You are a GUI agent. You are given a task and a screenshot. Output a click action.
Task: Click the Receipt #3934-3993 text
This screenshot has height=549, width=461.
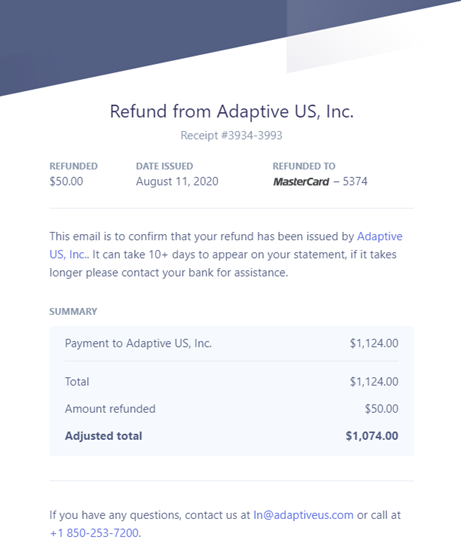coord(231,135)
